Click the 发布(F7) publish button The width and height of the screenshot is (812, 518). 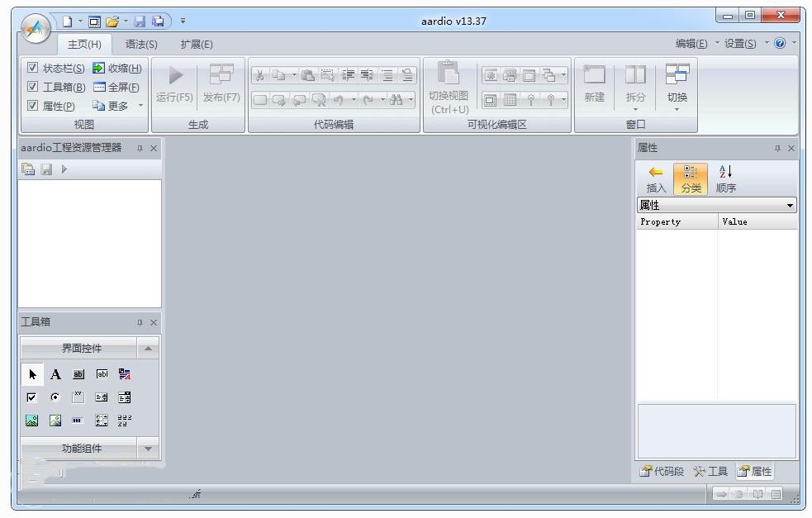221,84
